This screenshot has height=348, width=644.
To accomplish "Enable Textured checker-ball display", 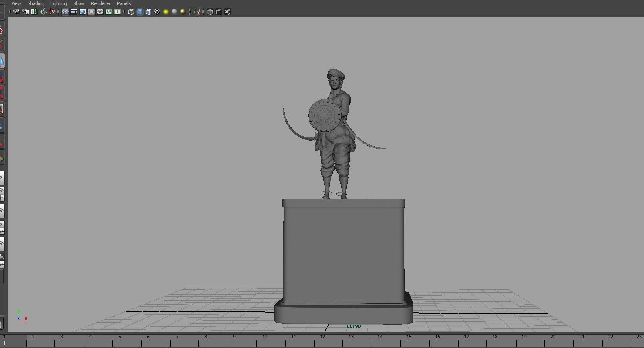I will point(157,12).
